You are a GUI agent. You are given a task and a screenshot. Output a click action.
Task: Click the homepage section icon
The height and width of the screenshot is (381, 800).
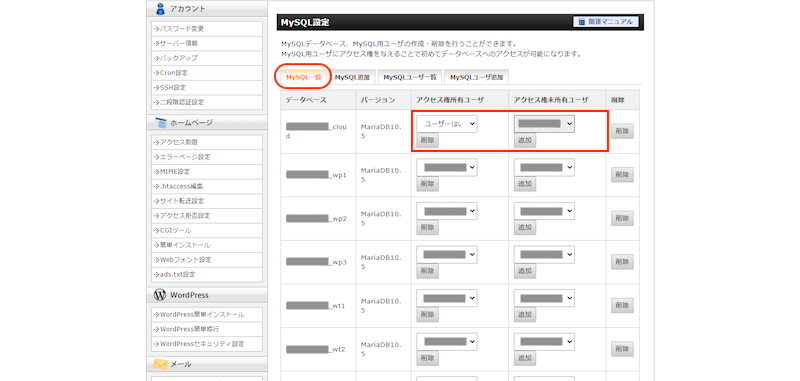click(x=161, y=122)
